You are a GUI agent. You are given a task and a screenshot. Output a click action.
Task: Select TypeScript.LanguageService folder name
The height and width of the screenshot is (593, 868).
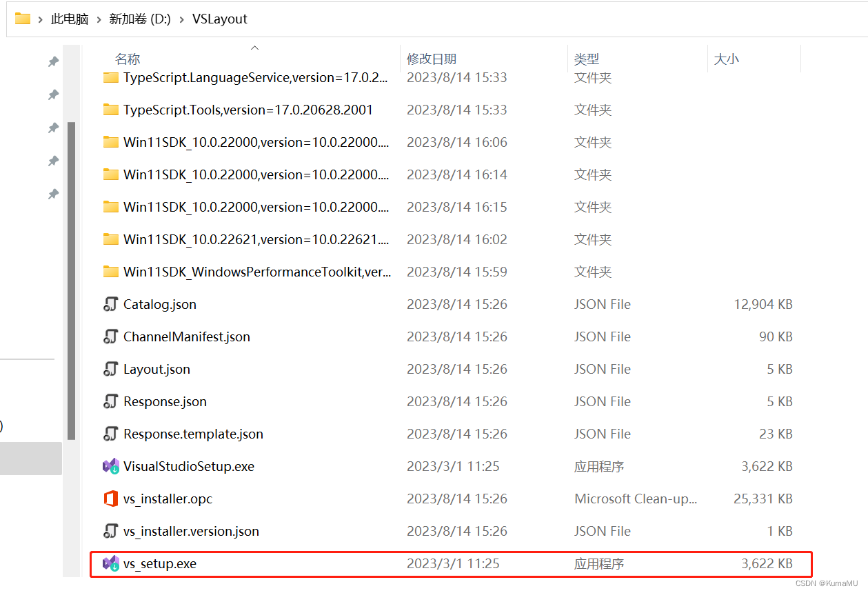point(256,78)
